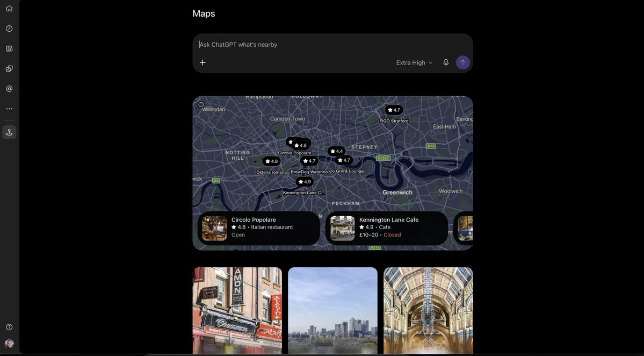The width and height of the screenshot is (644, 356).
Task: Select the Maps pin icon in sidebar
Action: (x=9, y=132)
